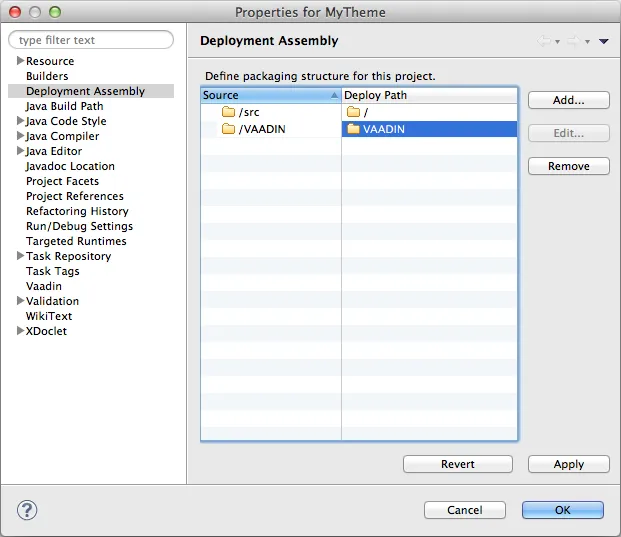Click the forward navigation arrow icon
The width and height of the screenshot is (621, 537).
[574, 41]
